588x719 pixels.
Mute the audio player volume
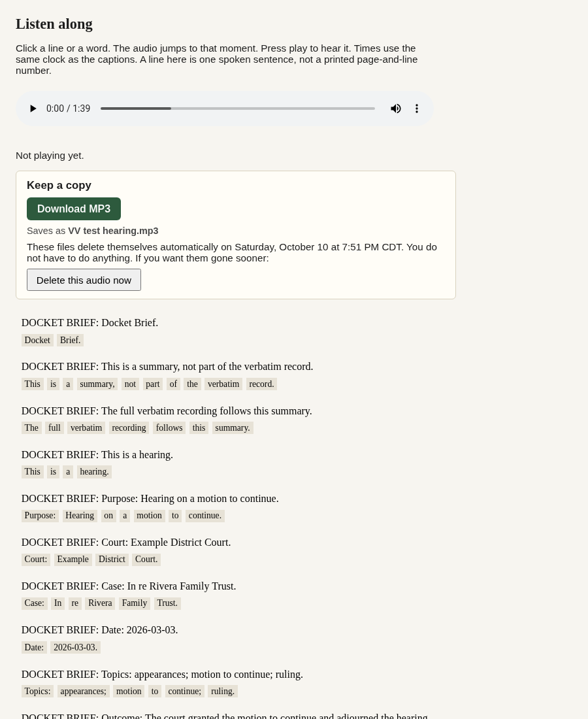(x=395, y=109)
